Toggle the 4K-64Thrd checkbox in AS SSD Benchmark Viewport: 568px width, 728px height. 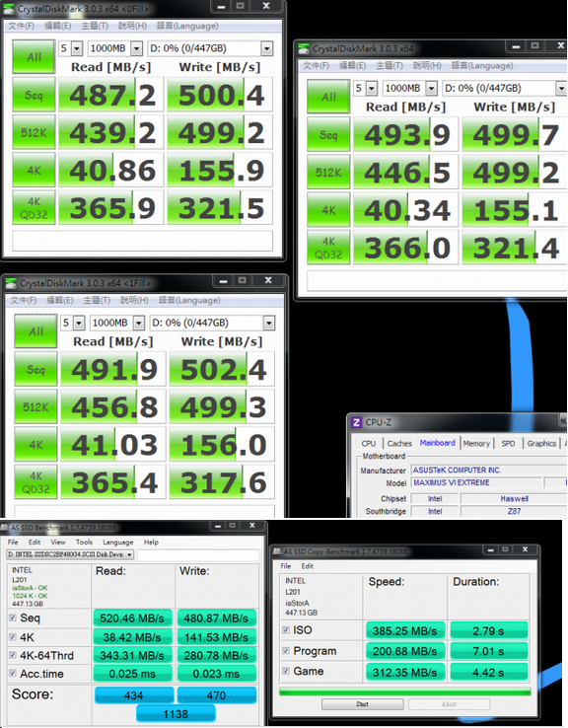pos(13,655)
